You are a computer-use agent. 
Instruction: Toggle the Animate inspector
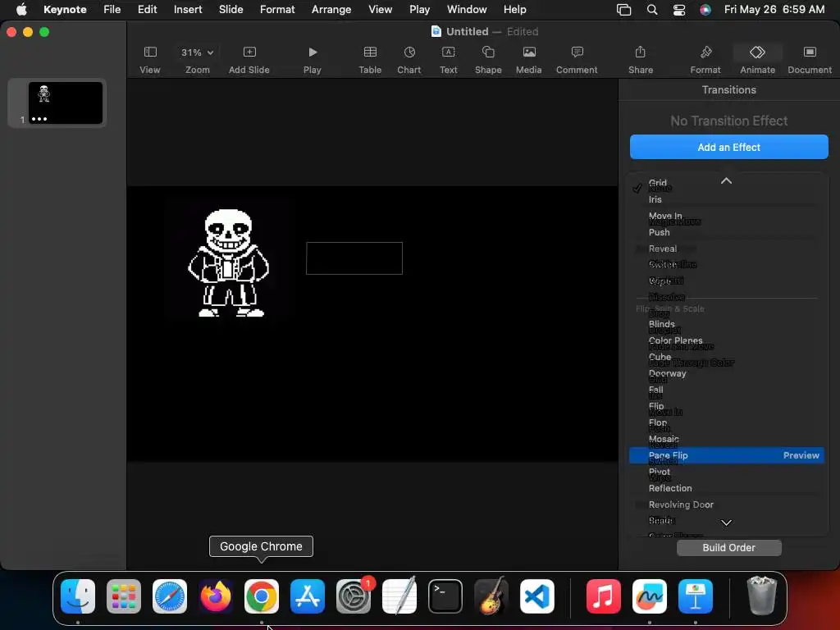coord(757,60)
